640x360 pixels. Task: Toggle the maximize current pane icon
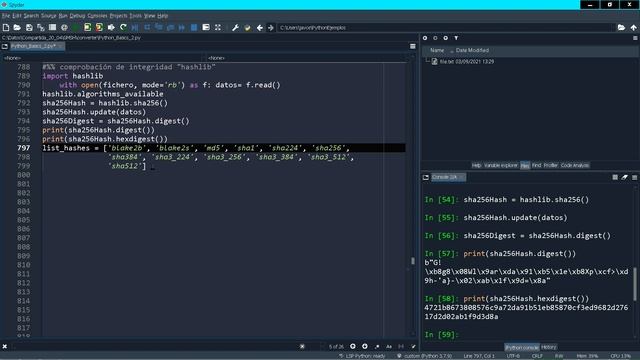point(206,27)
